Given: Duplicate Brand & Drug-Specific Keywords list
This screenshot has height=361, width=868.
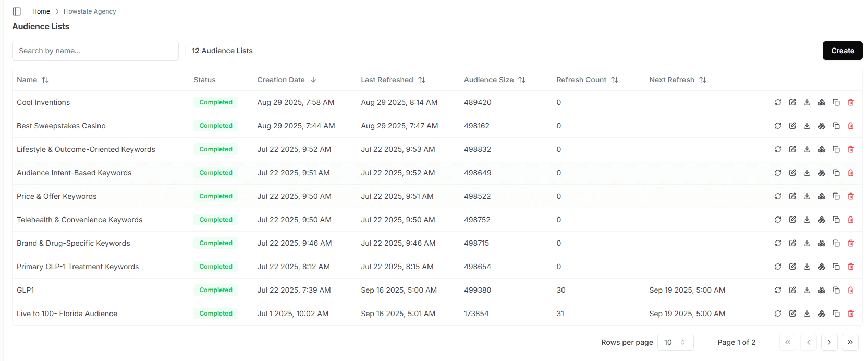Looking at the screenshot, I should [x=836, y=243].
